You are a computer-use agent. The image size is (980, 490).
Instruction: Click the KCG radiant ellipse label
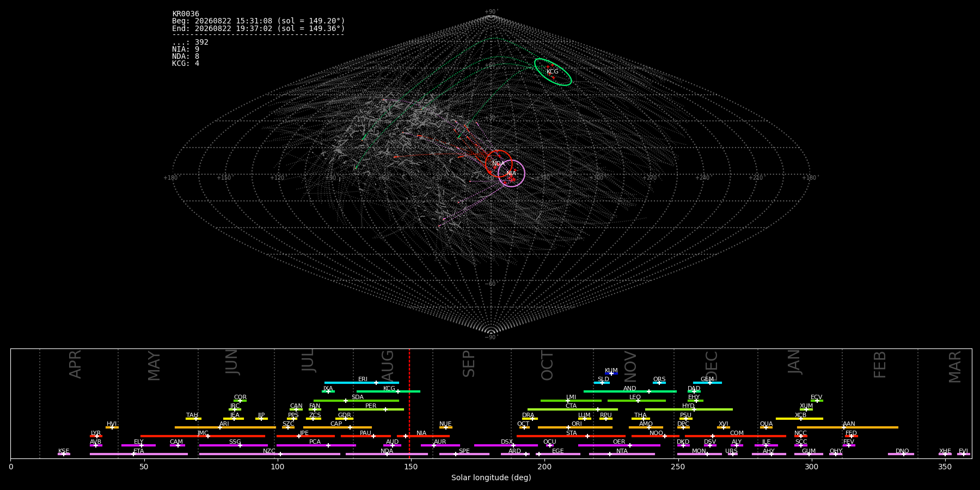[x=552, y=72]
